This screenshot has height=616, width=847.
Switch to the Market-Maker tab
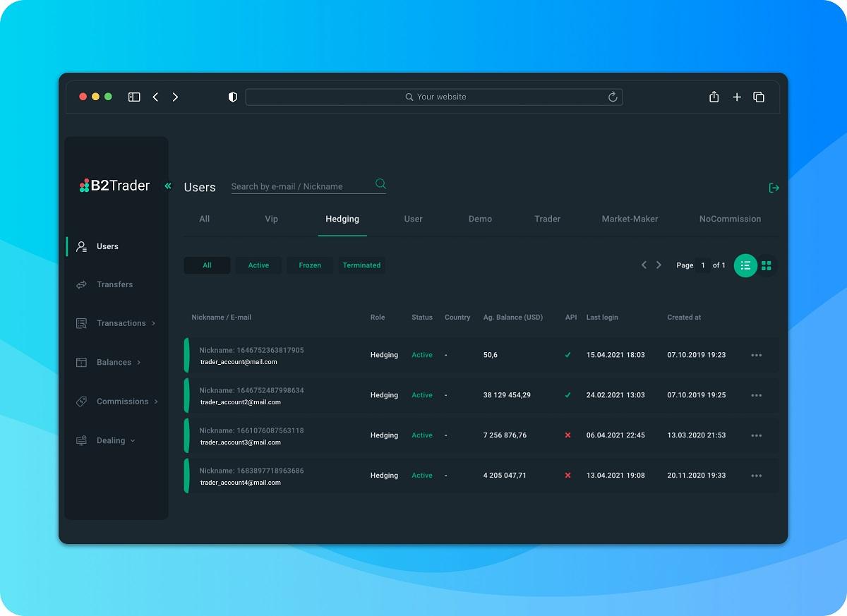point(630,219)
